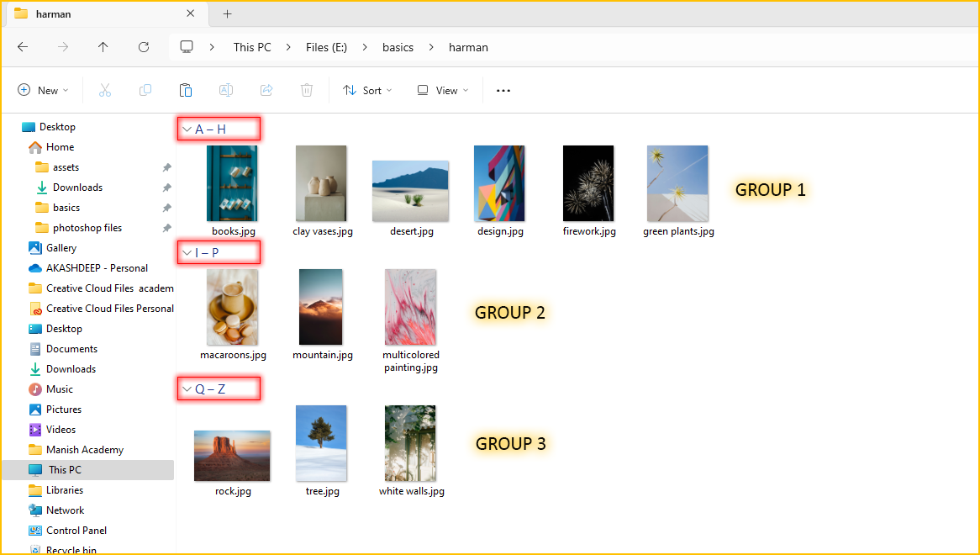The height and width of the screenshot is (555, 980).
Task: Open a new tab with plus button
Action: pos(227,13)
